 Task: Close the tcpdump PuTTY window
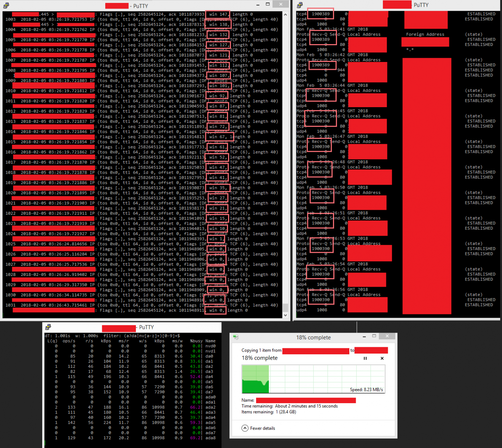coord(281,4)
